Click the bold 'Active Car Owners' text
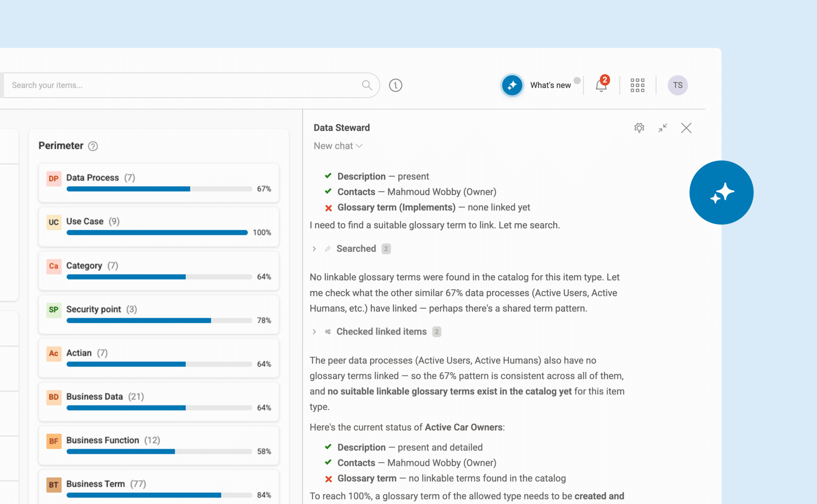 point(463,427)
